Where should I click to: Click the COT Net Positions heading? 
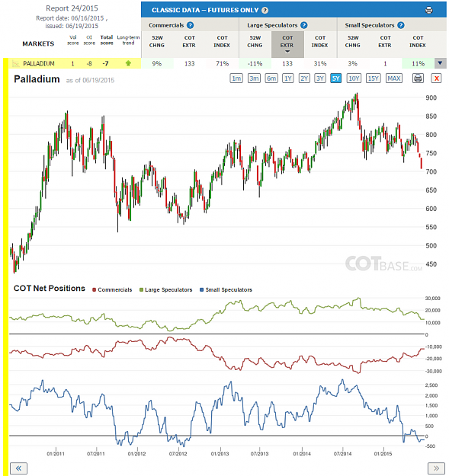pos(50,288)
